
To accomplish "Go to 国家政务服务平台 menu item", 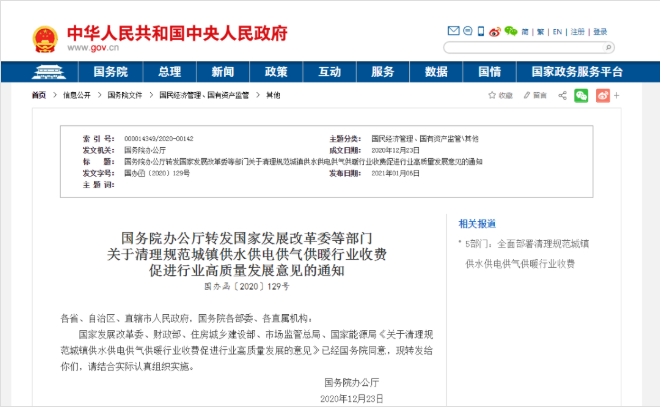I will 576,72.
